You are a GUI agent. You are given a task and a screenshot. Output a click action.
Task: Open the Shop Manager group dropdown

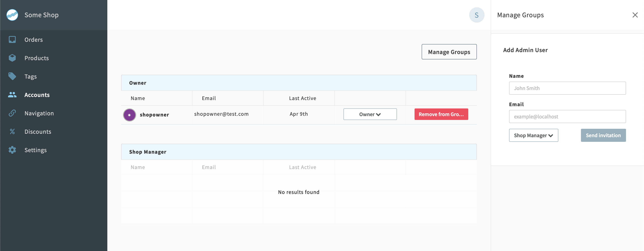pos(533,135)
